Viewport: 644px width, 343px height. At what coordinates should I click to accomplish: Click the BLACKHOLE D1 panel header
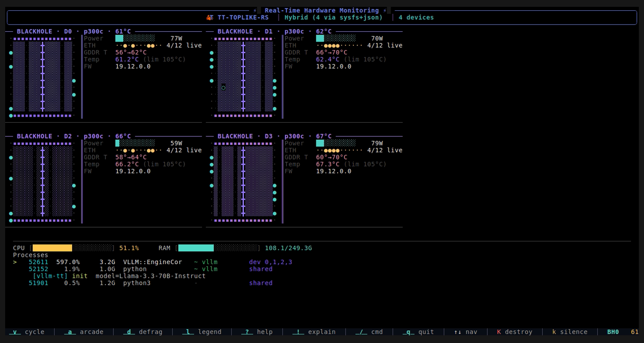point(275,31)
